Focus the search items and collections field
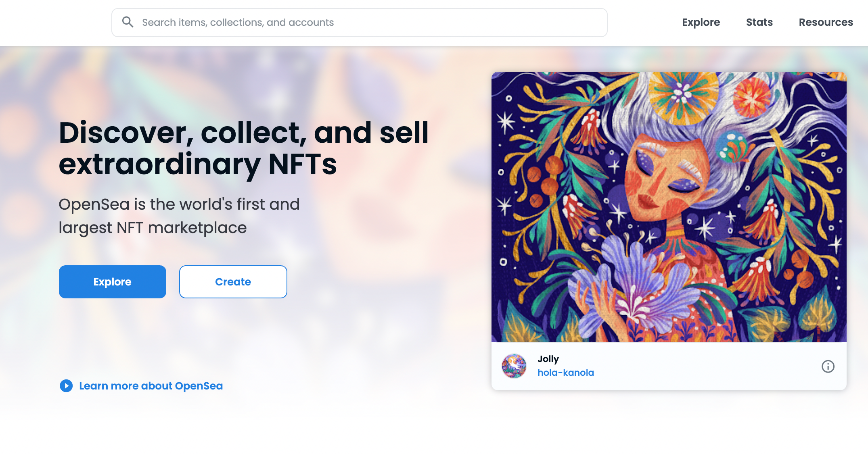Image resolution: width=868 pixels, height=454 pixels. tap(363, 23)
